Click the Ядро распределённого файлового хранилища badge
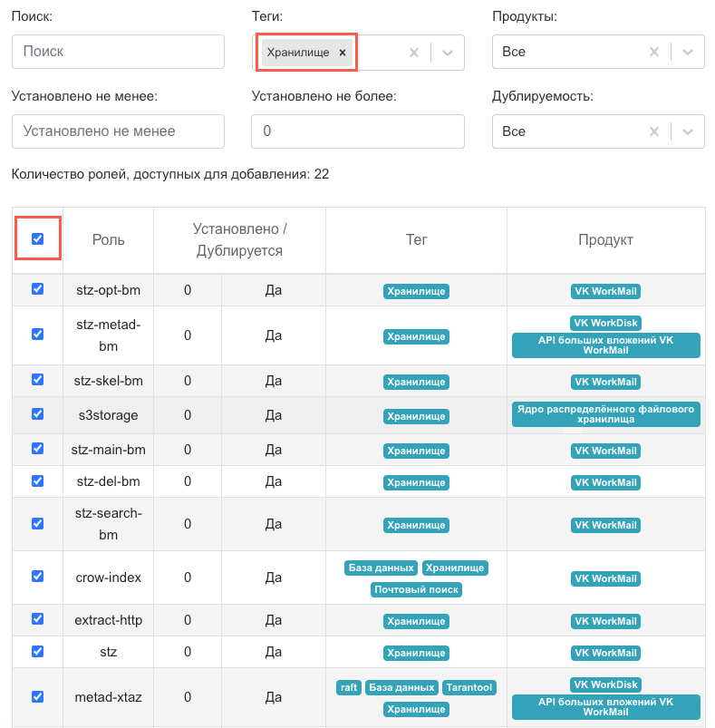This screenshot has width=715, height=728. (605, 414)
